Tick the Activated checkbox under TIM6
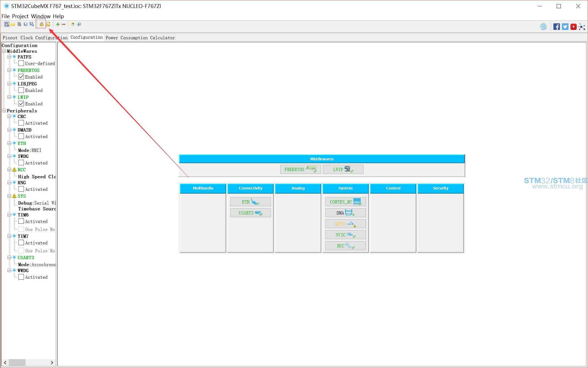The width and height of the screenshot is (588, 368). [21, 221]
